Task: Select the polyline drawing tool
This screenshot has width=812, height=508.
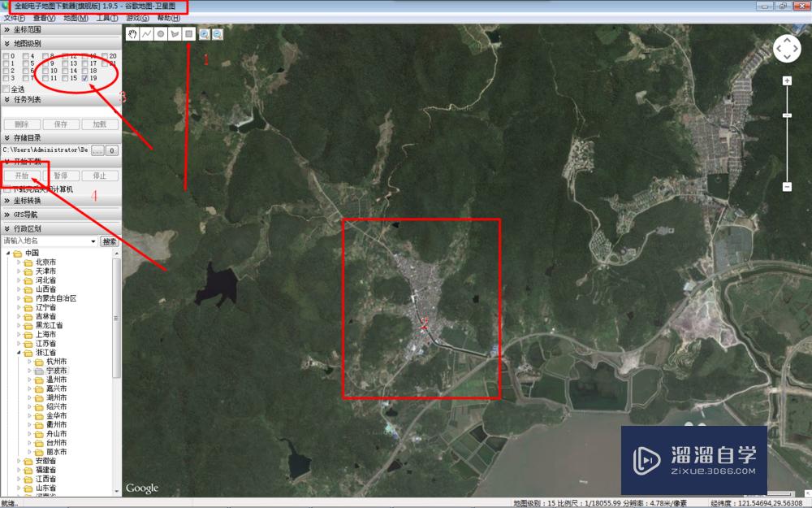Action: coord(148,33)
